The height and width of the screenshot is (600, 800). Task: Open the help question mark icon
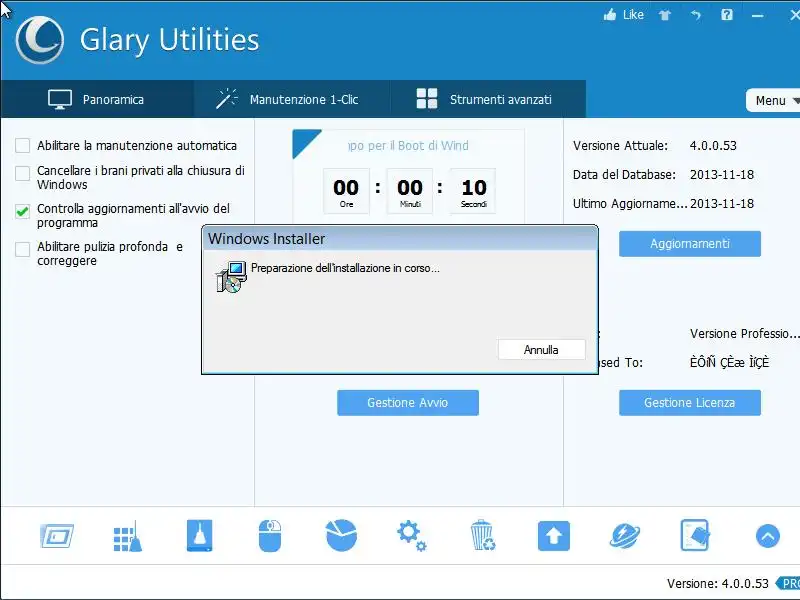pos(727,15)
